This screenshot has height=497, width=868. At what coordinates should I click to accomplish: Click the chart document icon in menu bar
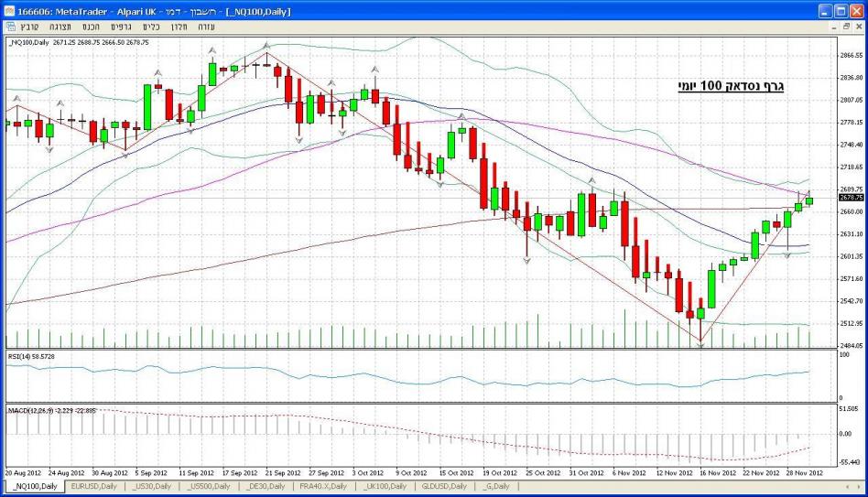(9, 26)
